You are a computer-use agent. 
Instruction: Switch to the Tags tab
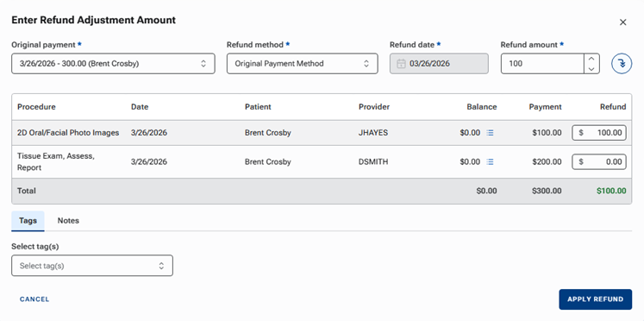(x=28, y=221)
